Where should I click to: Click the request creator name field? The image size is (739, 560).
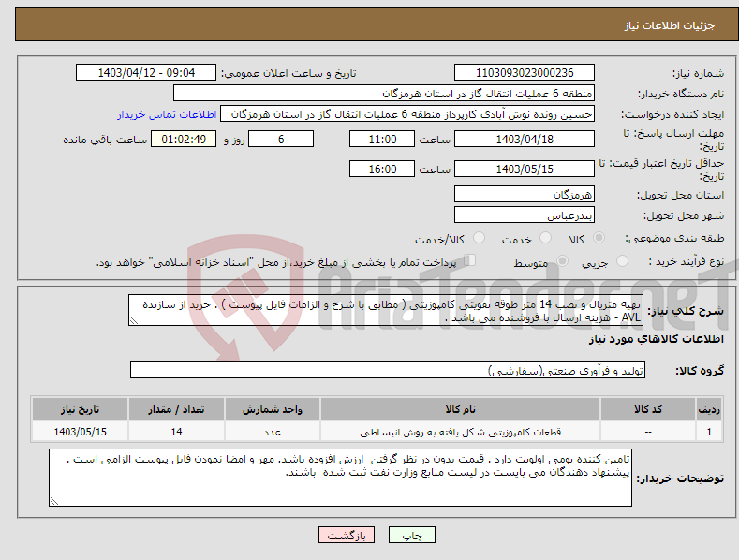click(407, 114)
